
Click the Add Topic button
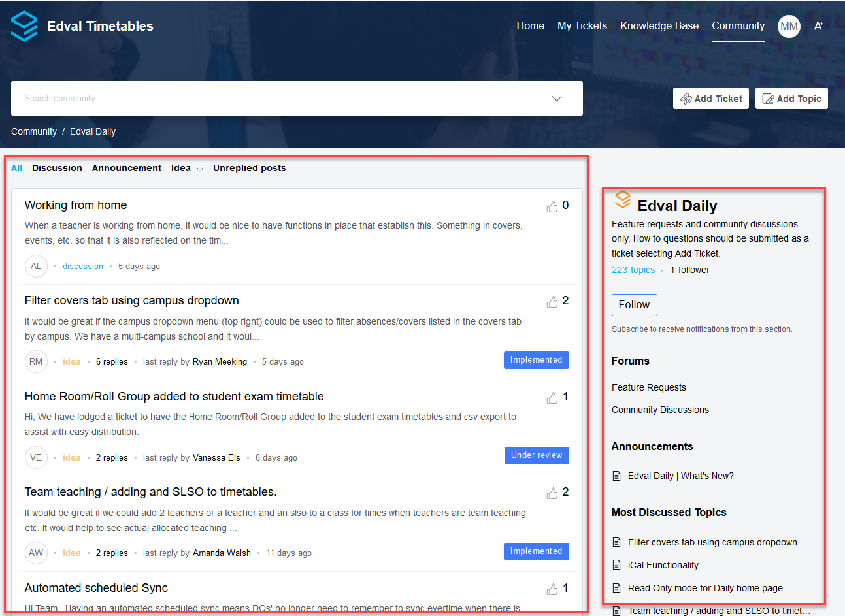(791, 99)
